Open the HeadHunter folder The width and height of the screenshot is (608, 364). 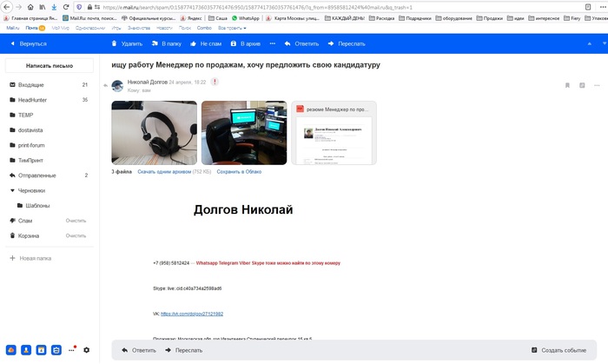coord(50,100)
